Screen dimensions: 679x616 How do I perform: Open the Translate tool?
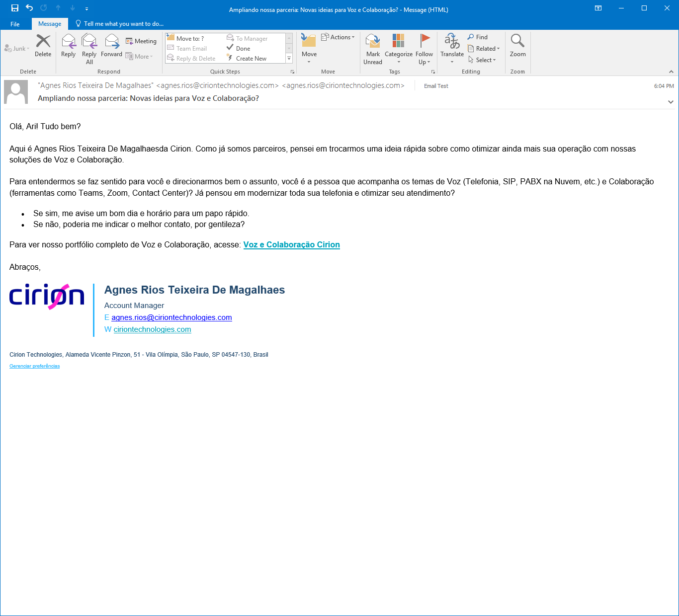[452, 49]
